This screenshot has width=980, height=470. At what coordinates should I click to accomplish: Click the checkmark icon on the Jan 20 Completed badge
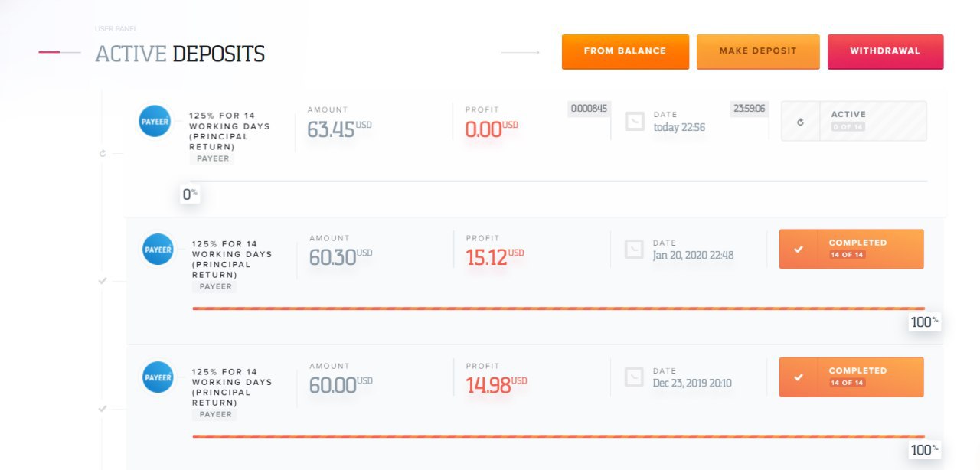click(x=799, y=250)
